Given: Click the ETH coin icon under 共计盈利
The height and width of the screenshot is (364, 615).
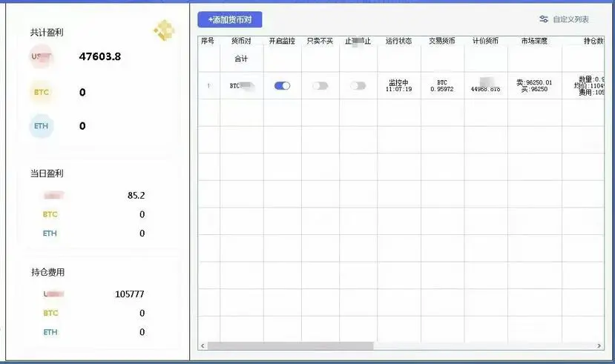Looking at the screenshot, I should [42, 126].
